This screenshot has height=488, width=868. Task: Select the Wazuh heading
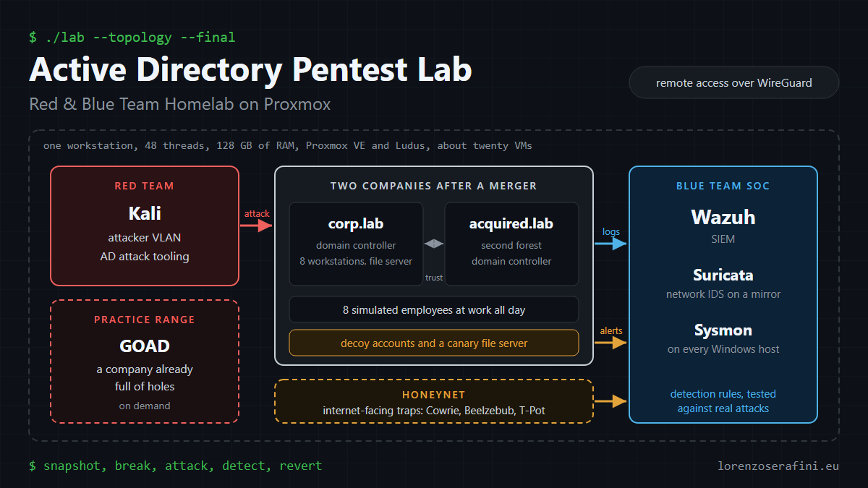click(723, 217)
